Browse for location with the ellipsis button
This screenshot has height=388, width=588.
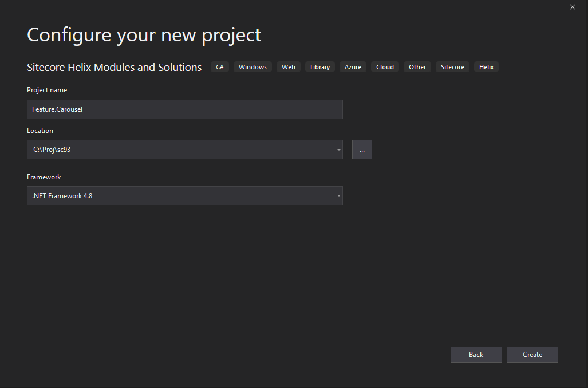(362, 150)
